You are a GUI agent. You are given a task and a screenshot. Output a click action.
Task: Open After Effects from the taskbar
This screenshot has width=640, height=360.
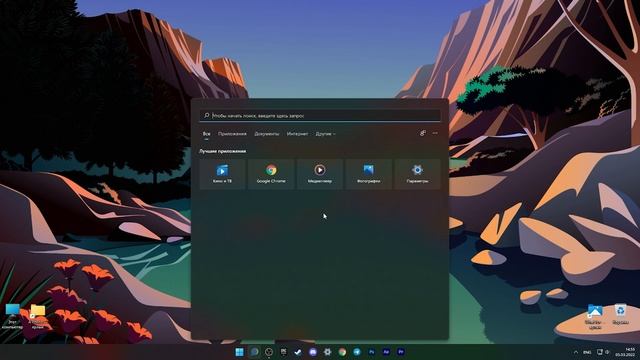386,352
